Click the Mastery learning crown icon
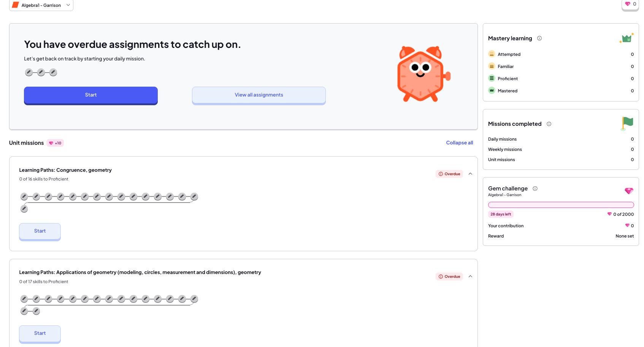The image size is (644, 347). [627, 38]
